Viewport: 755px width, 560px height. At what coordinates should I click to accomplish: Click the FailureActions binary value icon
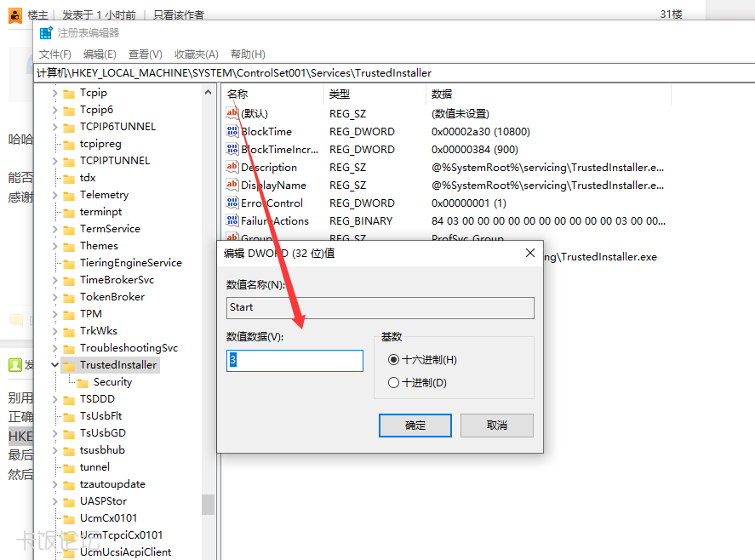pyautogui.click(x=232, y=220)
